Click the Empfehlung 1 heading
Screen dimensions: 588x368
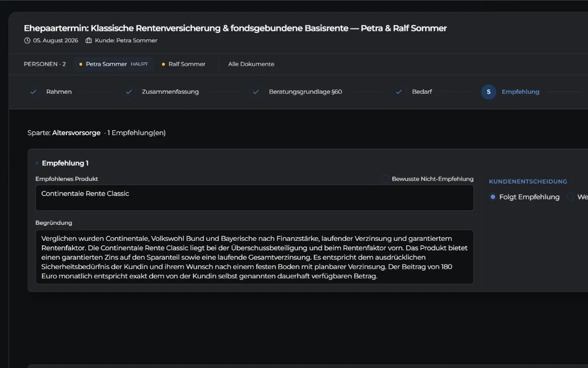pos(65,163)
